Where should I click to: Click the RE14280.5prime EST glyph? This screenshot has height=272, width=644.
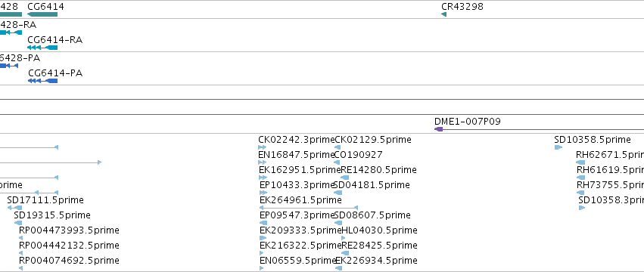344,178
